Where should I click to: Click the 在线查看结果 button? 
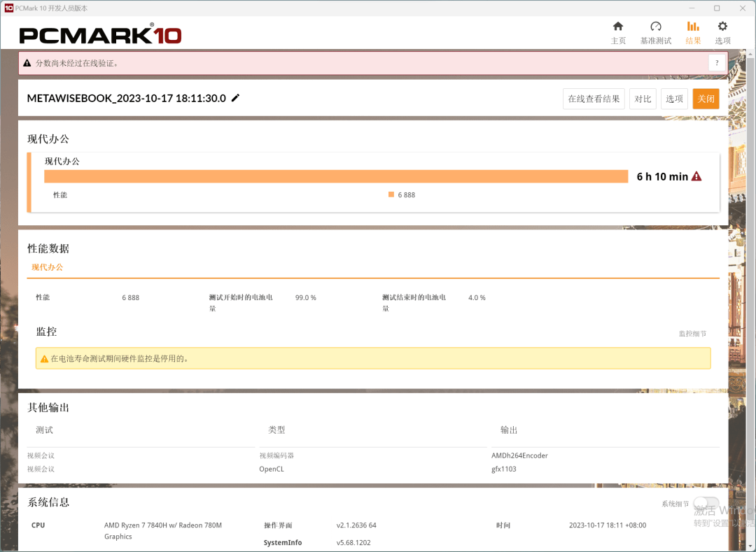(x=594, y=99)
